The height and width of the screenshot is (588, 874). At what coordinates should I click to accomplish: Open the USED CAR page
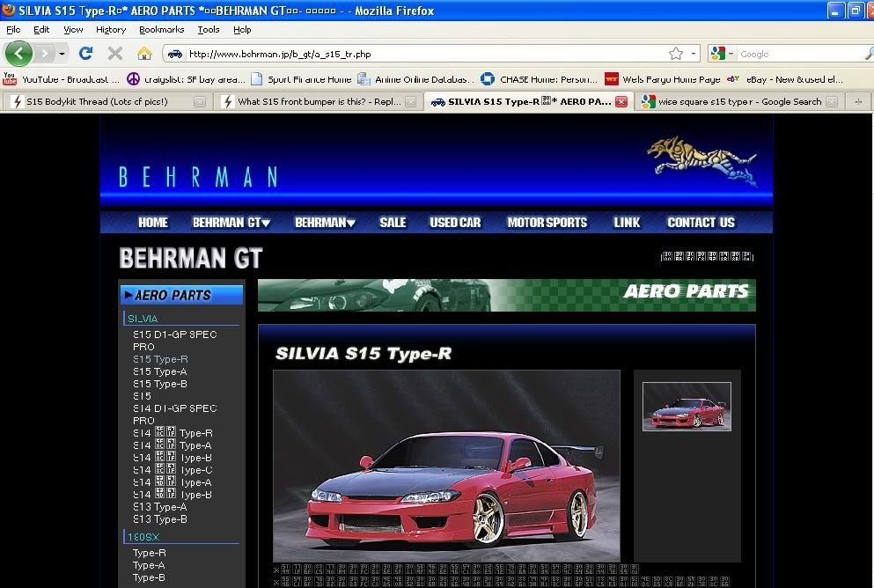(x=455, y=223)
